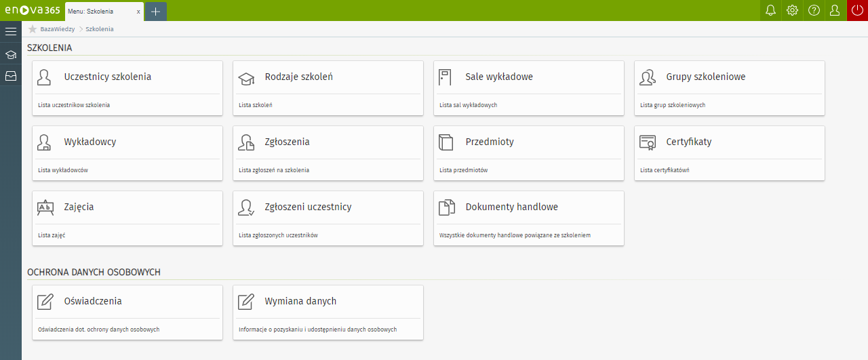Click the help question mark icon
The width and height of the screenshot is (868, 360).
(814, 11)
